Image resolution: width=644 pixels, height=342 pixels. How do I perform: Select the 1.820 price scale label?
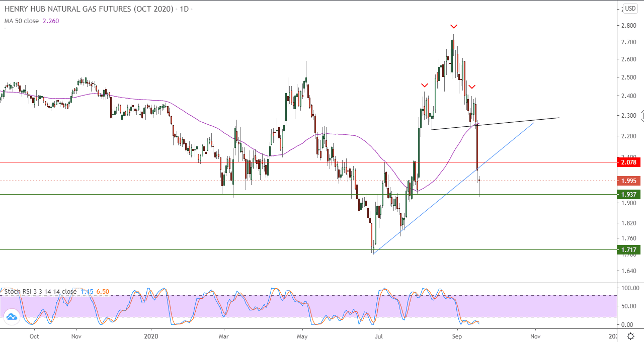[630, 223]
